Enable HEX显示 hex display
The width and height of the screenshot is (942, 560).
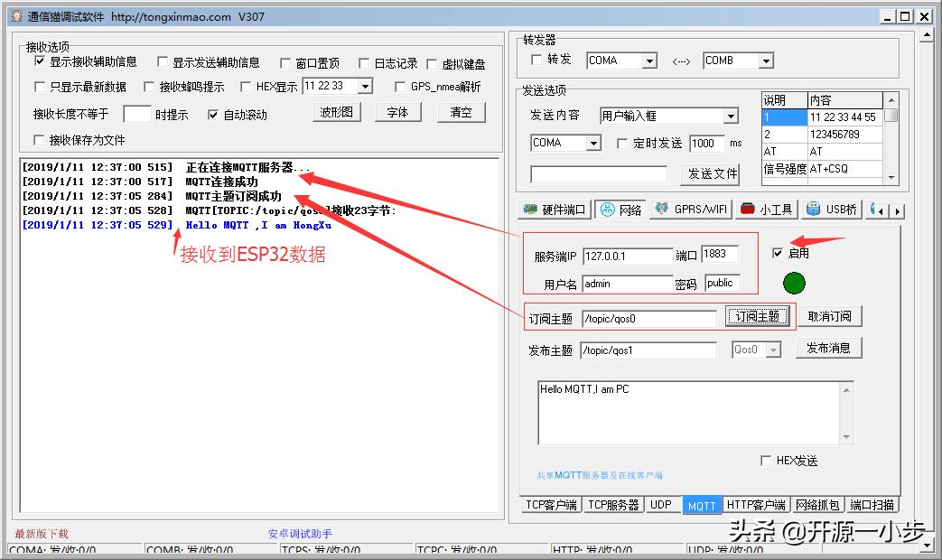point(246,86)
